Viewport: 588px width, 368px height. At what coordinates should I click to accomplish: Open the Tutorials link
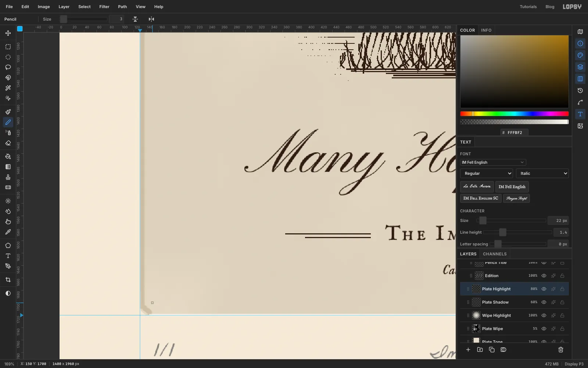[528, 7]
